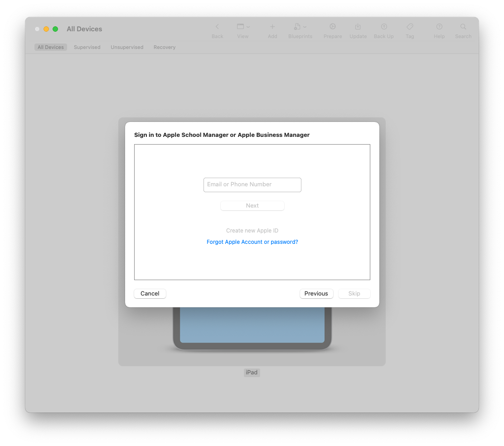This screenshot has height=446, width=504.
Task: Click the Search magnifier icon
Action: click(x=463, y=27)
